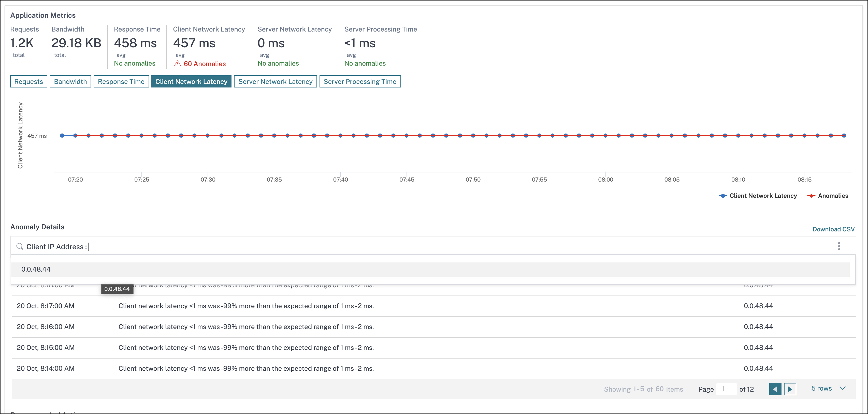The width and height of the screenshot is (868, 414).
Task: Switch to the Requests metric tab
Action: pyautogui.click(x=29, y=82)
